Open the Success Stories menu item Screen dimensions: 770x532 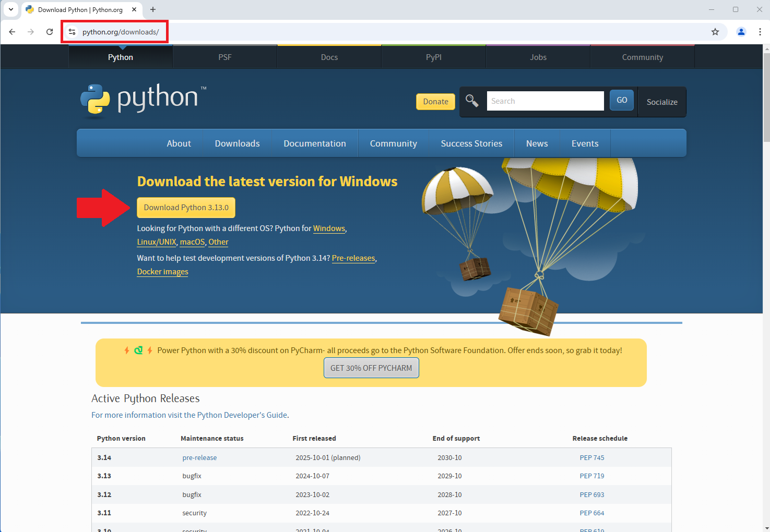coord(471,143)
